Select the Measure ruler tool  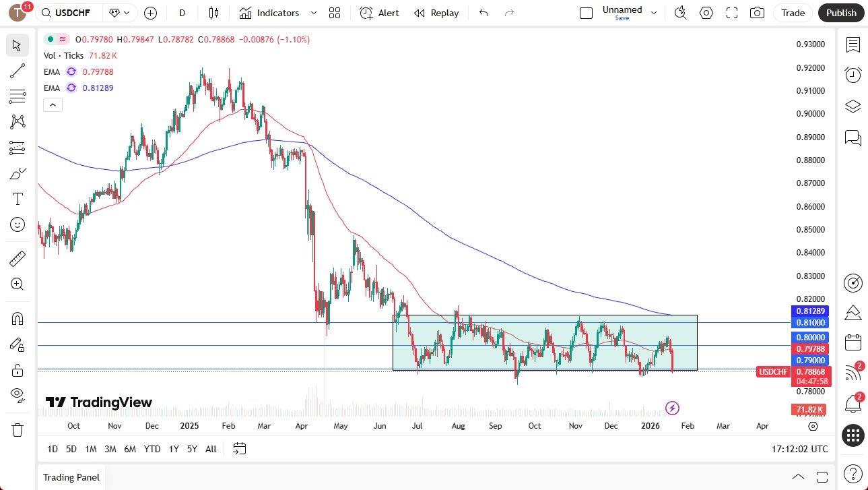point(17,258)
